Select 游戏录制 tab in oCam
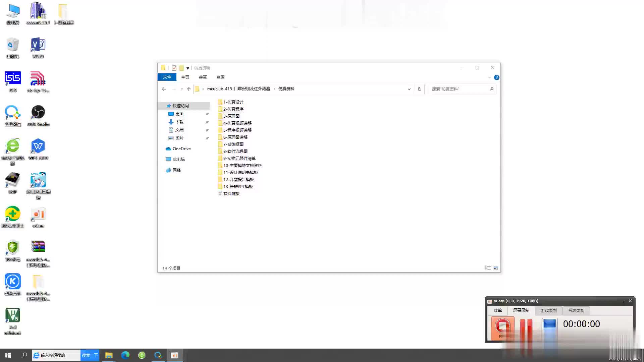This screenshot has height=362, width=644. tap(548, 310)
